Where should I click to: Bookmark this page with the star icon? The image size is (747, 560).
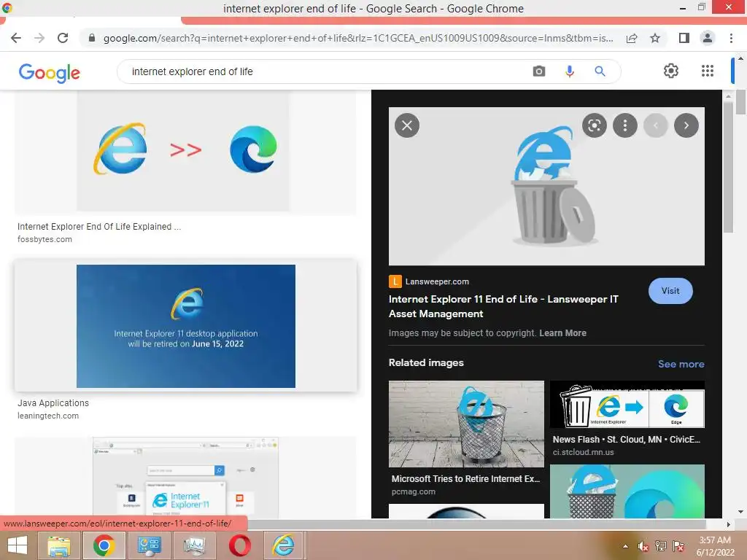pyautogui.click(x=655, y=38)
